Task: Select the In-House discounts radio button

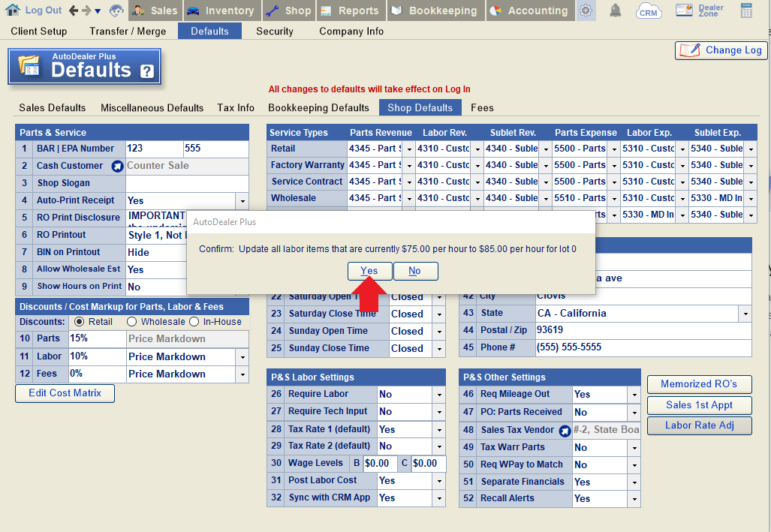Action: 194,322
